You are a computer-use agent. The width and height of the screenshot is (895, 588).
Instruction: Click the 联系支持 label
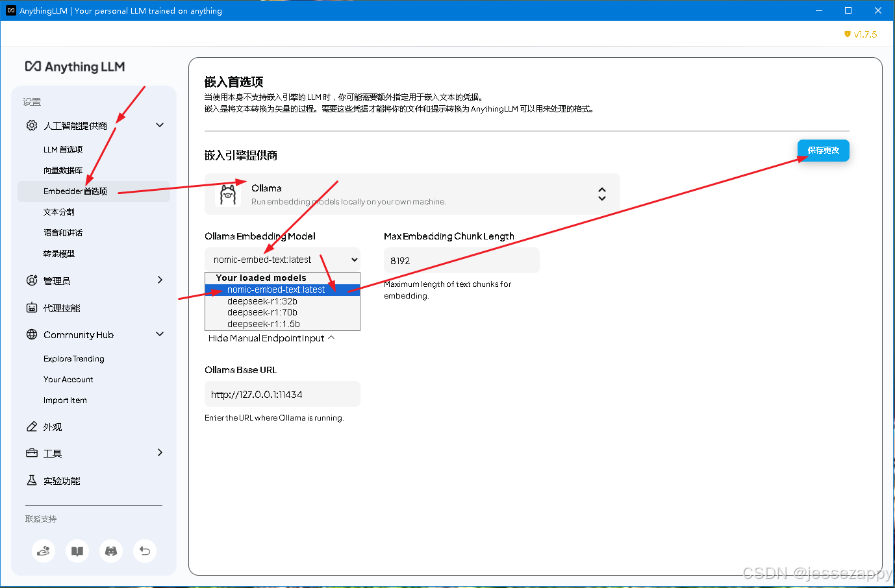(41, 519)
